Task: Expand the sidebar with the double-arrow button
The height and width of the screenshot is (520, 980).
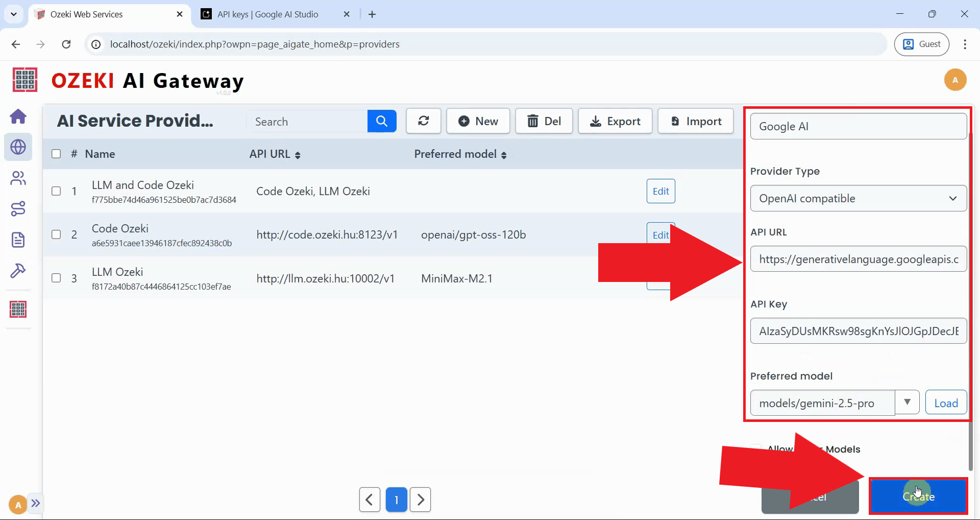Action: 36,504
